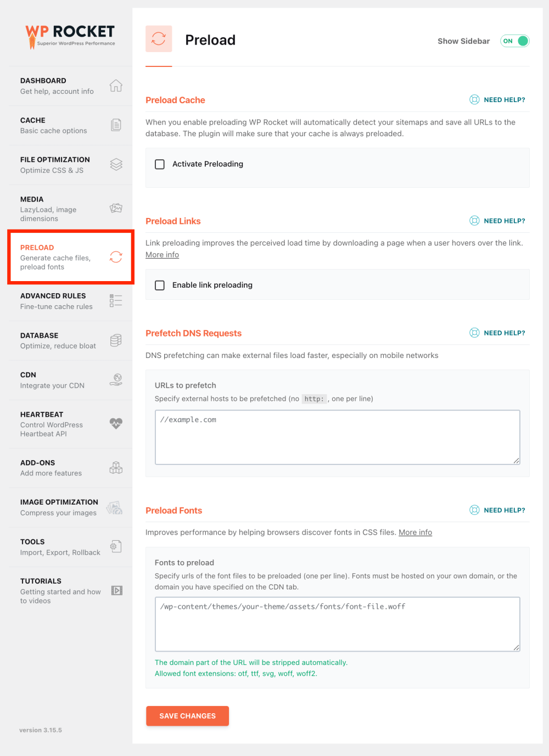
Task: Click the Database stack icon
Action: pos(116,340)
